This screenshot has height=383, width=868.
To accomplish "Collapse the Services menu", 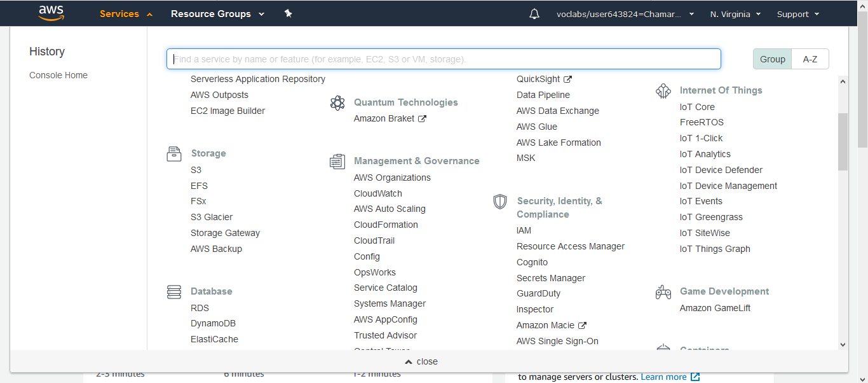I will pos(126,14).
